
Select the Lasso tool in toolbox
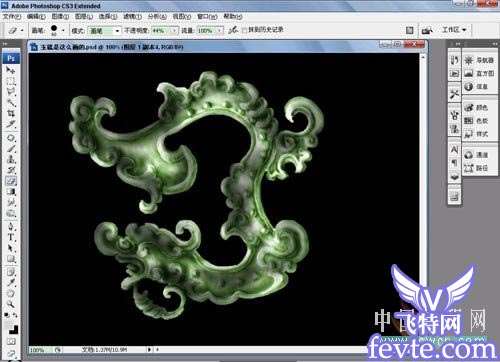pos(11,92)
